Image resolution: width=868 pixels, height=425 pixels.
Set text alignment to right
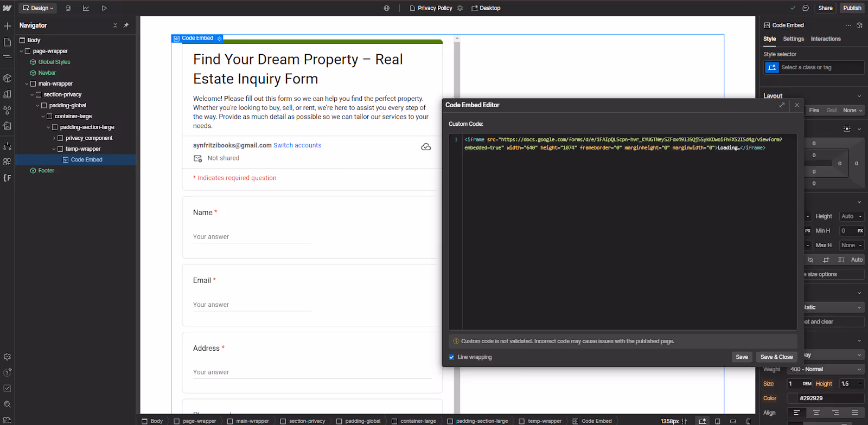point(835,413)
